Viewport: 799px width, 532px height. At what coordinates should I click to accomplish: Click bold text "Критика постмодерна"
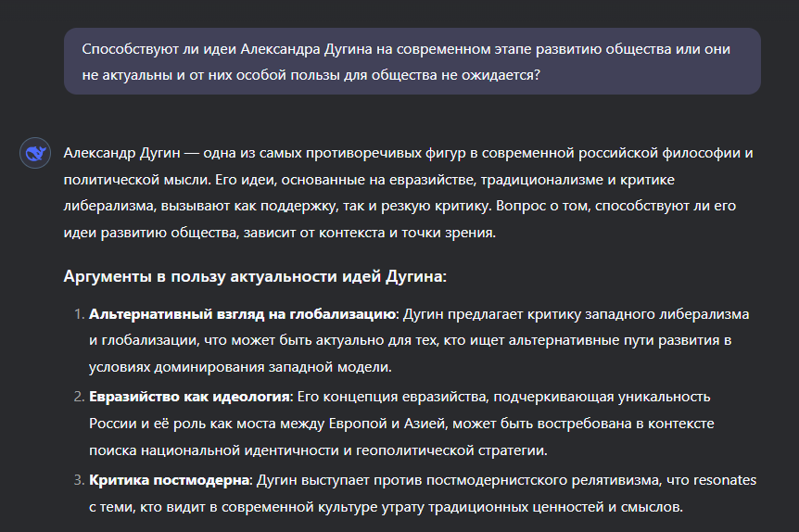[x=171, y=481]
